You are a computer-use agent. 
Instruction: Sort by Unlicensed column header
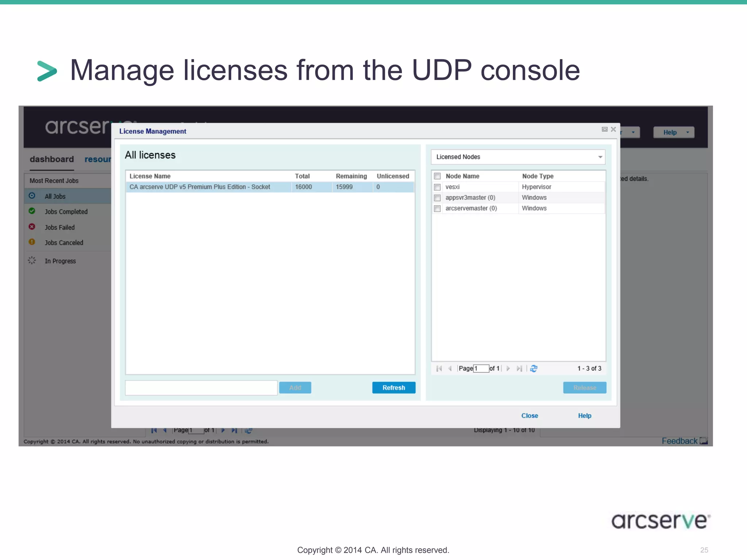click(x=393, y=176)
